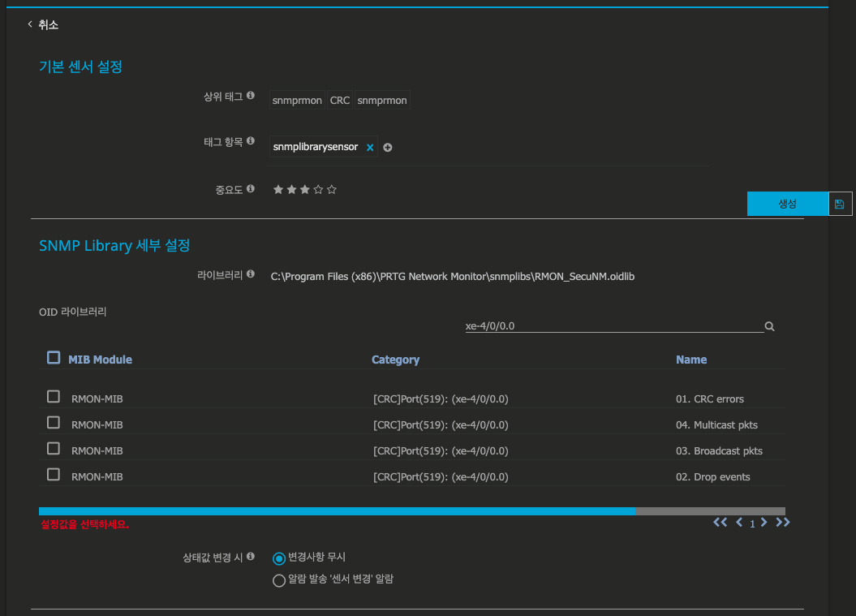Click the first snmprmon parent tag
Image resolution: width=856 pixels, height=616 pixels.
(297, 101)
